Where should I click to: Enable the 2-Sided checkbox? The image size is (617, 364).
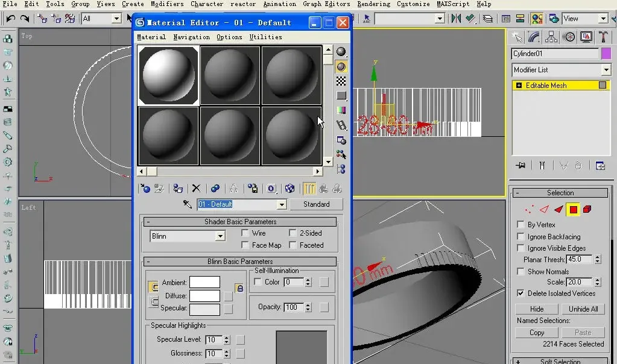(x=293, y=233)
